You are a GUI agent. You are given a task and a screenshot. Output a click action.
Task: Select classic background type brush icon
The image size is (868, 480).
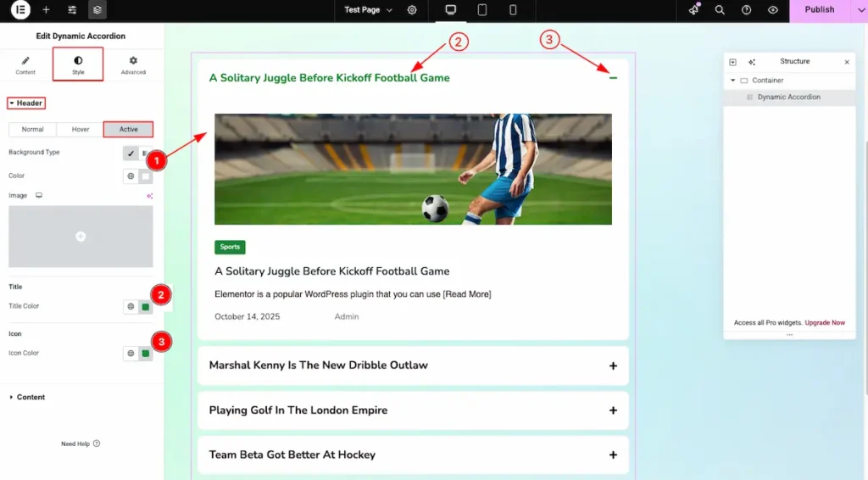[131, 153]
